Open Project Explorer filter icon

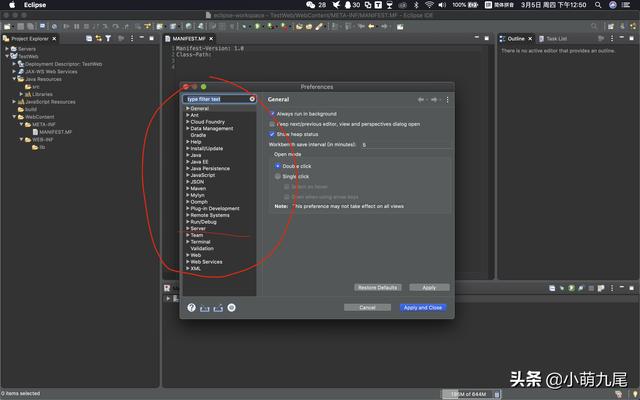[x=108, y=38]
